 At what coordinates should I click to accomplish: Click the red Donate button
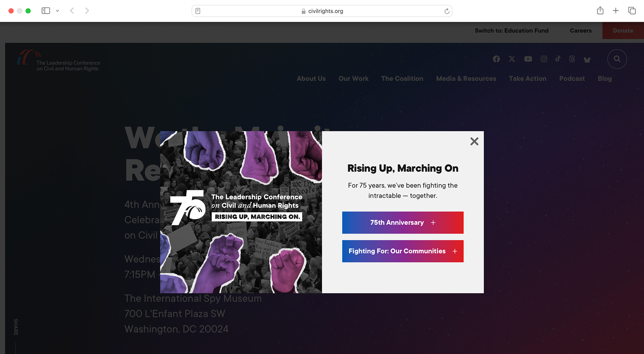pos(623,31)
